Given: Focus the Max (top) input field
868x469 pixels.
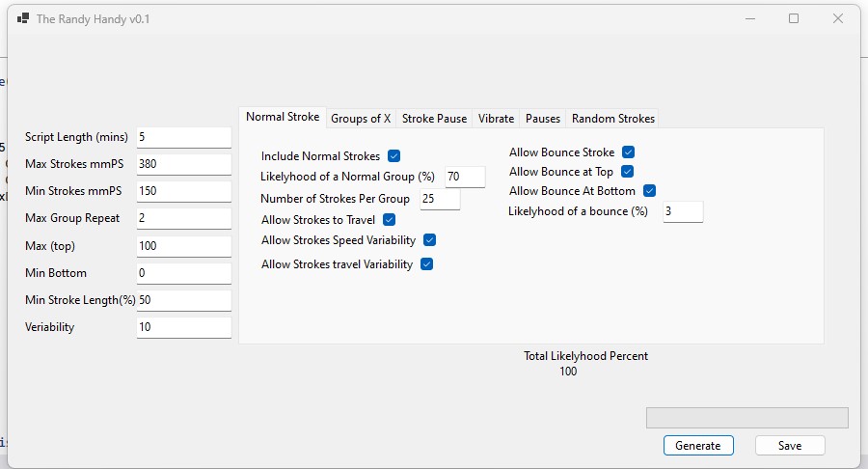Looking at the screenshot, I should (184, 246).
